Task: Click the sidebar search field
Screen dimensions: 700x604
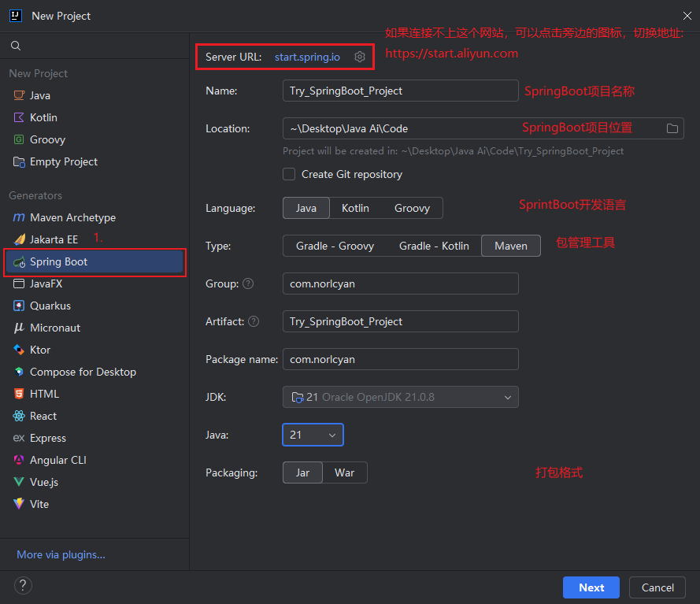Action: point(94,46)
